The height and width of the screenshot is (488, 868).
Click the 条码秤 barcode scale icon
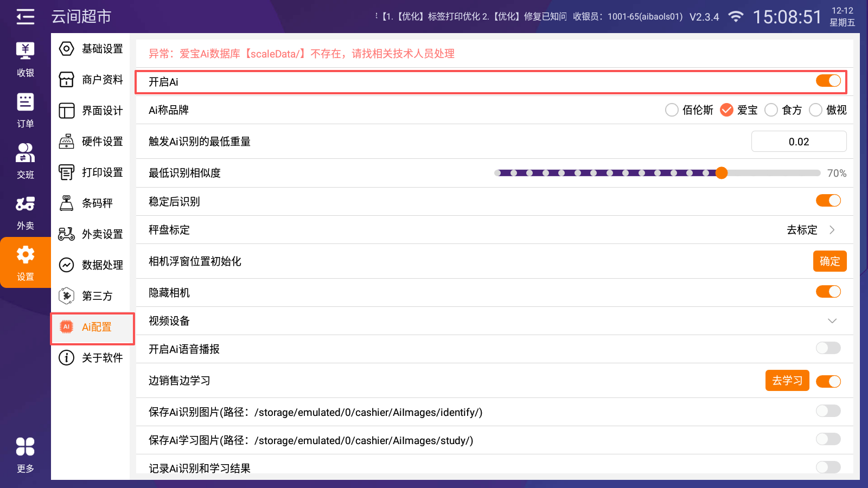tap(66, 203)
